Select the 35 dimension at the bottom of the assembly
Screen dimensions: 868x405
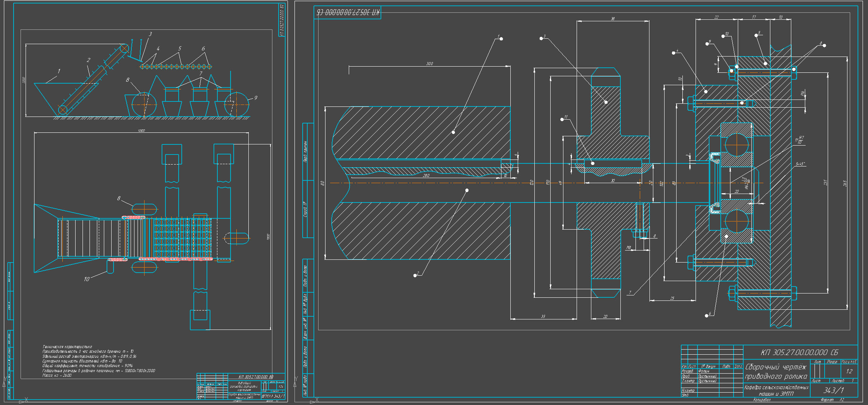click(543, 316)
